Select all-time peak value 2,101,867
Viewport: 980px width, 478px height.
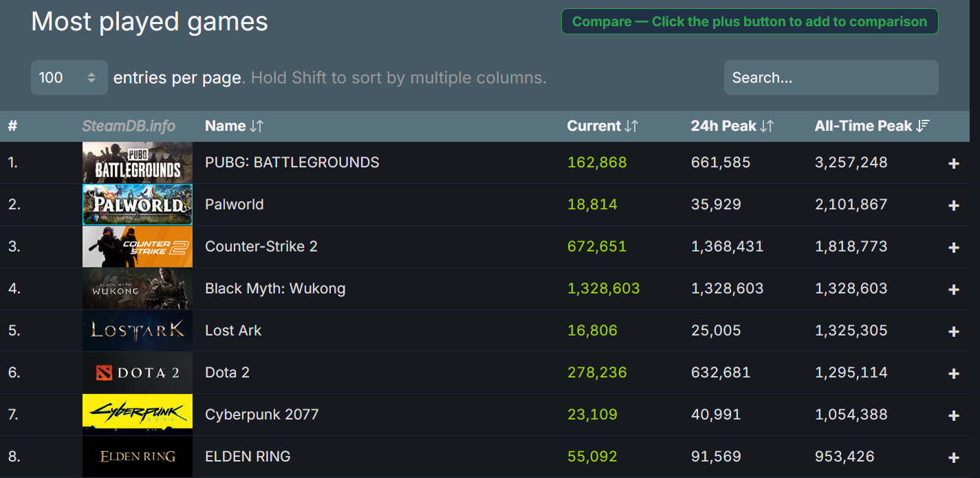pos(851,204)
